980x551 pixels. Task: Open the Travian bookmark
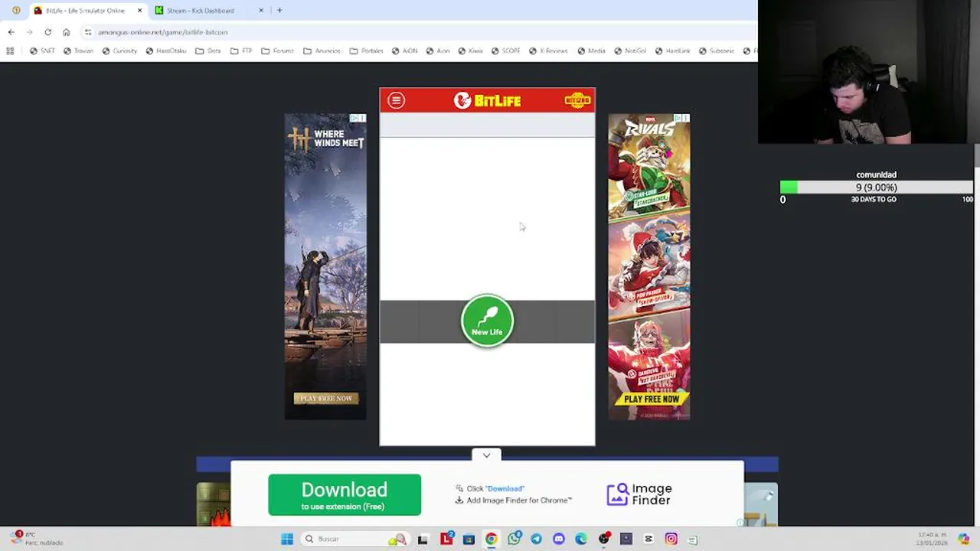pos(78,51)
